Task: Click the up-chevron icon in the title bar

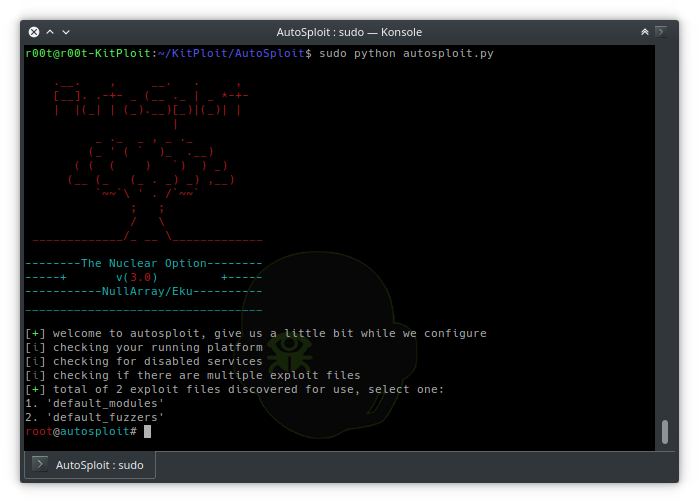Action: tap(50, 32)
